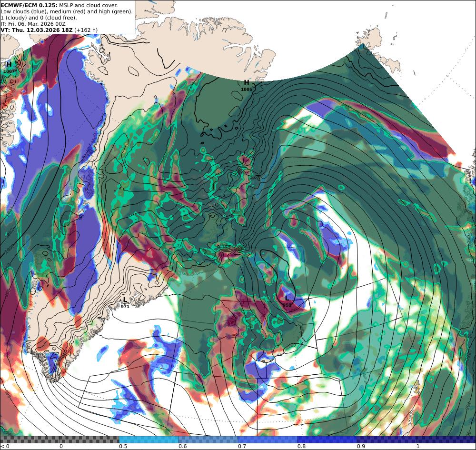Click the valid time 'VT: Thu. 12.03.2026 18Z'

click(37, 30)
